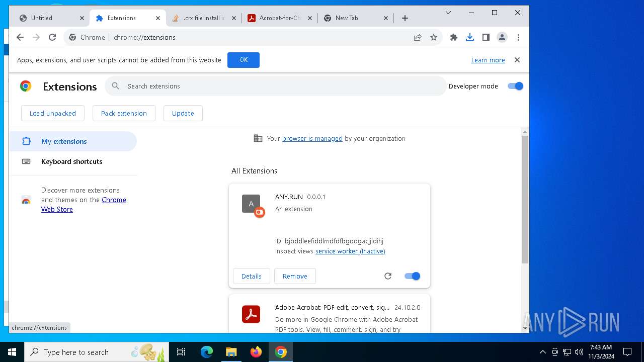Open the Chrome three-dot menu

[518, 37]
